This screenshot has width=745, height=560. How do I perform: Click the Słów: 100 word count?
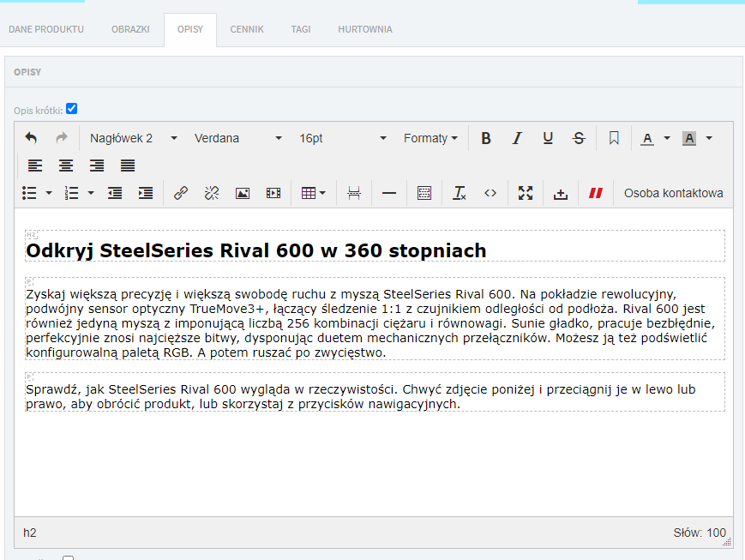pyautogui.click(x=700, y=533)
